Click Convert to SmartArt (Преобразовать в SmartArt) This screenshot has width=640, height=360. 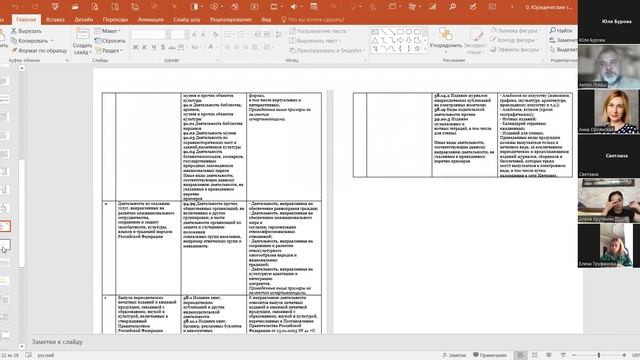coord(326,51)
